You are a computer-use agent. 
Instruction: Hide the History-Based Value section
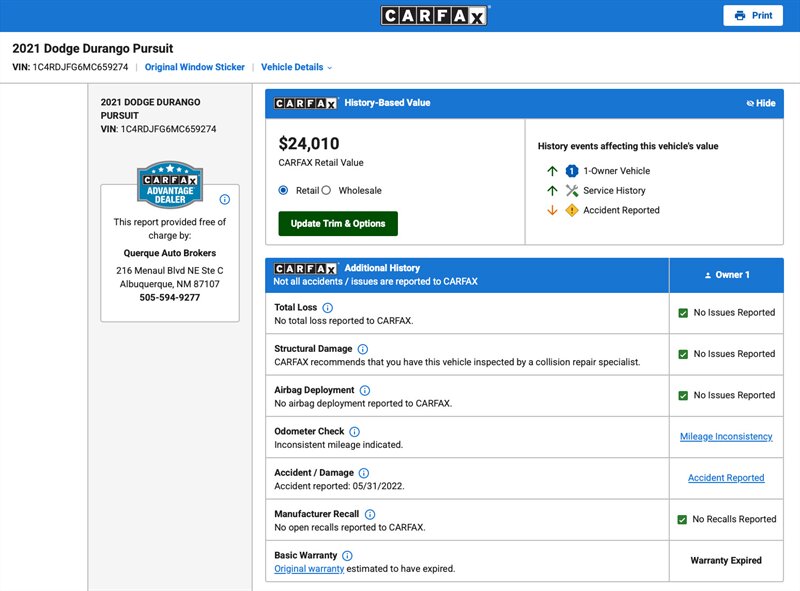click(x=761, y=103)
